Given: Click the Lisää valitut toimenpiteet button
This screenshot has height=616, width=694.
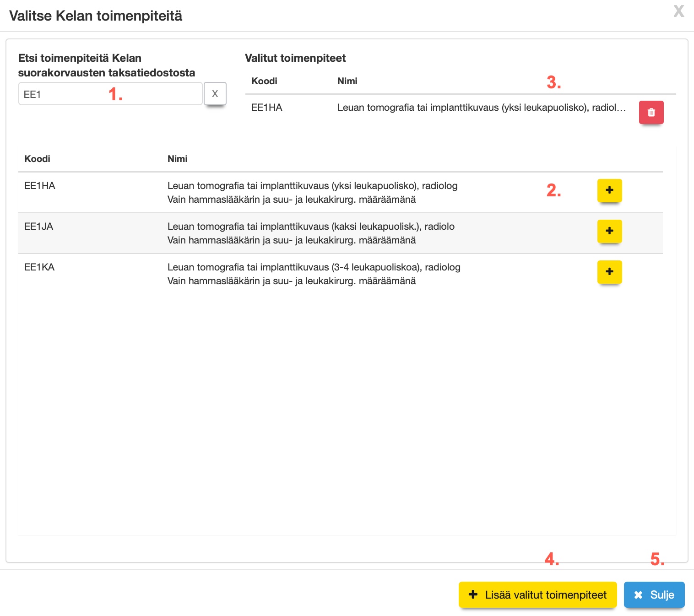Looking at the screenshot, I should [x=537, y=594].
